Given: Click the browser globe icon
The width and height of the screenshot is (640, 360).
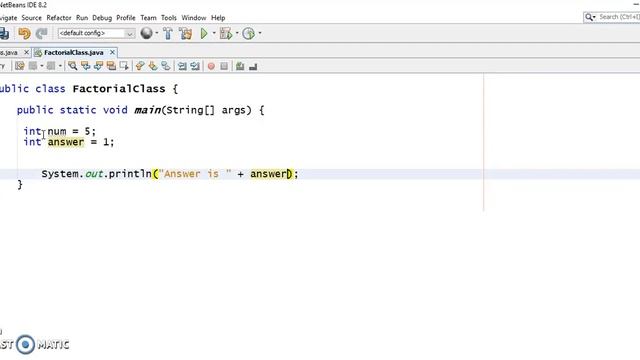Looking at the screenshot, I should [x=146, y=33].
